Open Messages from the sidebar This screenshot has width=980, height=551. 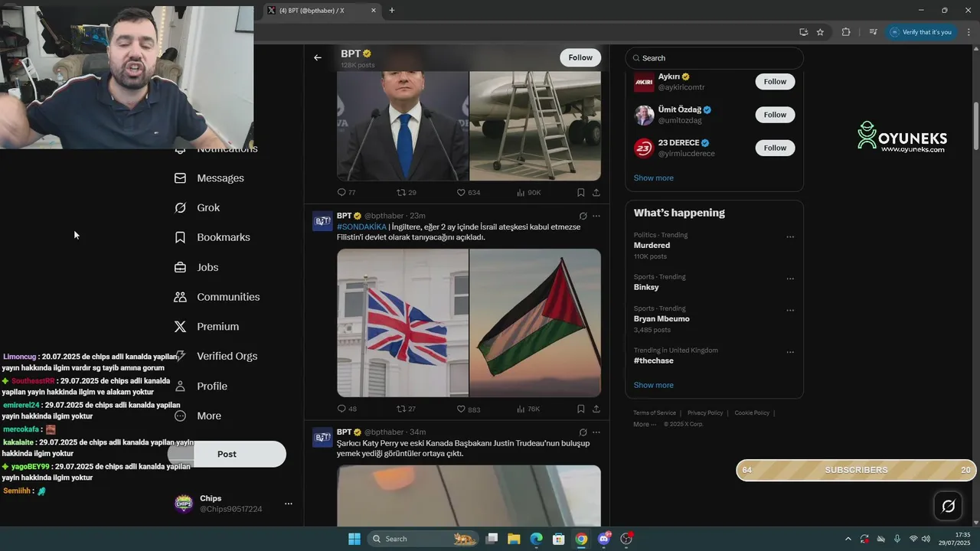[x=209, y=178]
